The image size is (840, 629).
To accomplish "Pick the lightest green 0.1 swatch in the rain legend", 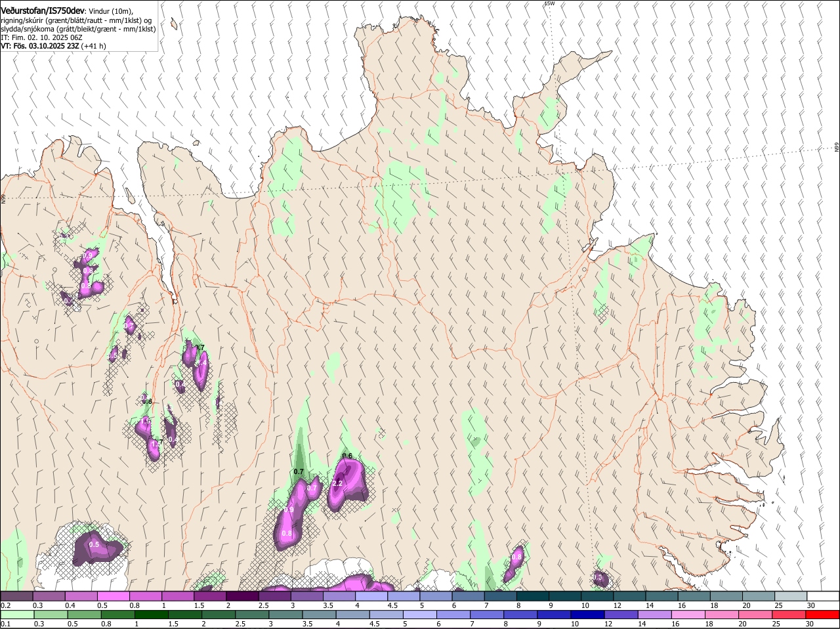I will coord(17,615).
